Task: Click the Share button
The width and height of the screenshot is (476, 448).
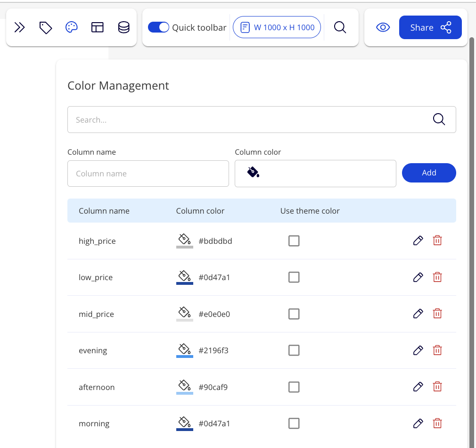Action: pyautogui.click(x=430, y=27)
